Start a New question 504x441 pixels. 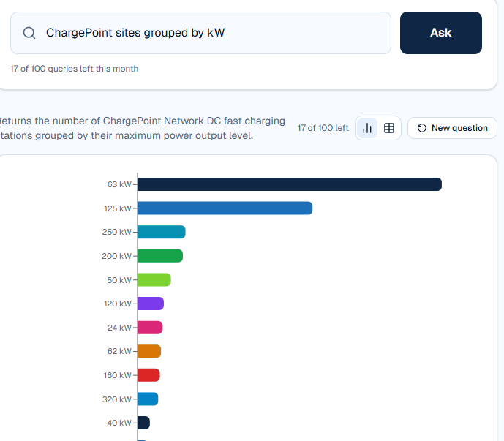452,128
